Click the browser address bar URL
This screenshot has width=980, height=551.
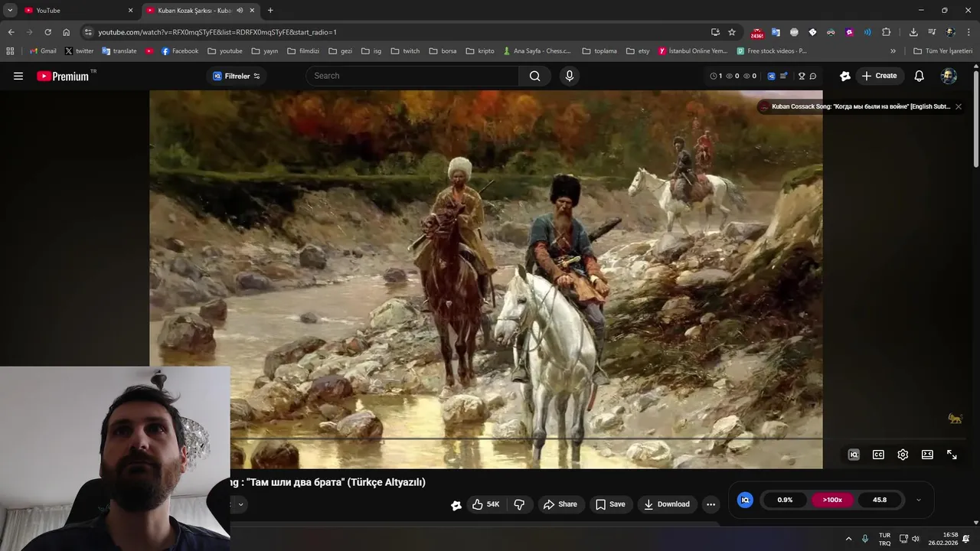tap(217, 32)
